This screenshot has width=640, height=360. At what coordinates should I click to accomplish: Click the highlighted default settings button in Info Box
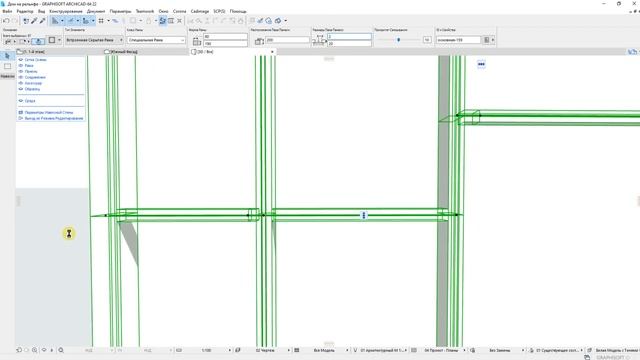38,41
